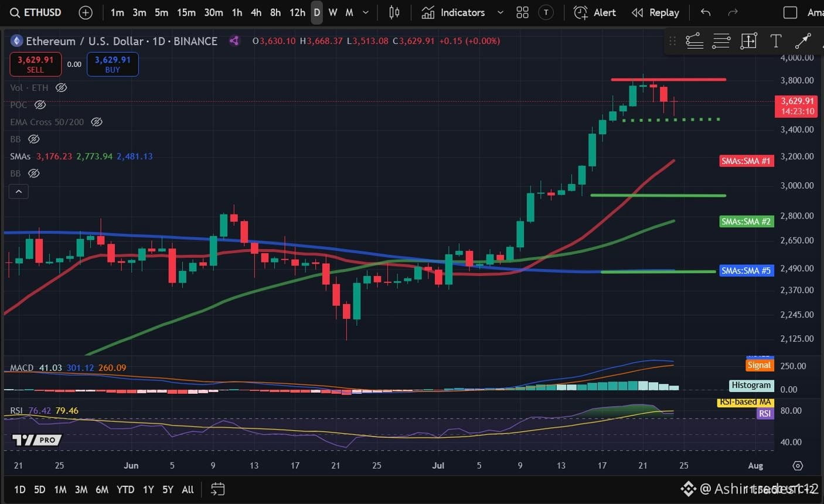Show the EMA Cross 50/200 indicator
Viewport: 824px width, 504px height.
(97, 122)
